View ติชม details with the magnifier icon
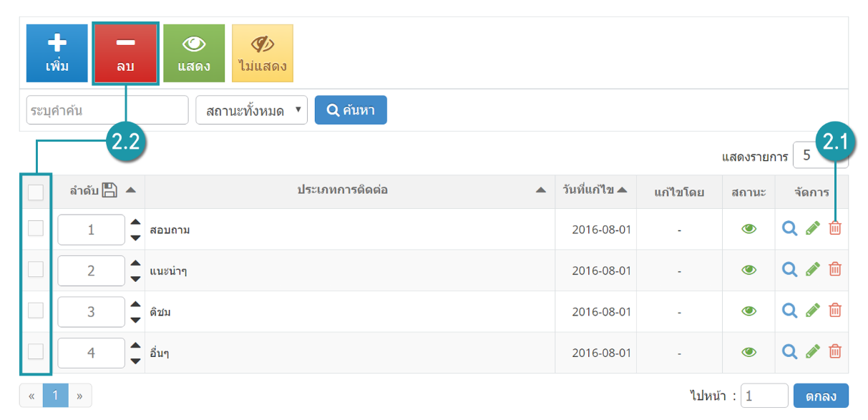868x420 pixels. click(x=789, y=310)
